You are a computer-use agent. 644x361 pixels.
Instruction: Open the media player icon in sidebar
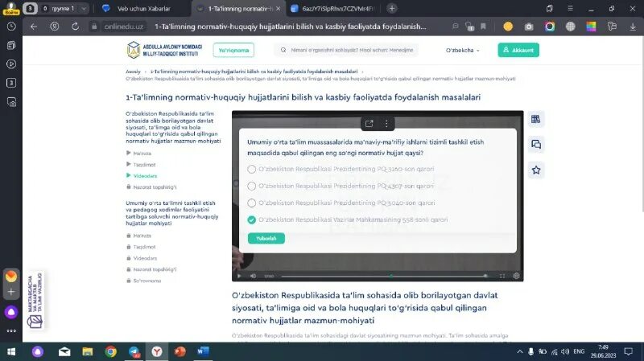click(11, 64)
